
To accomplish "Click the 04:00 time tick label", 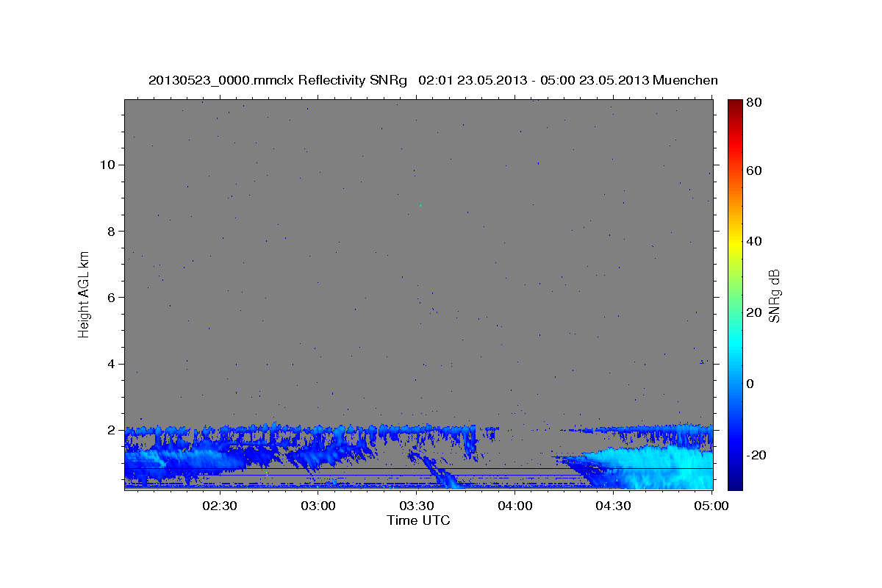I will 514,506.
